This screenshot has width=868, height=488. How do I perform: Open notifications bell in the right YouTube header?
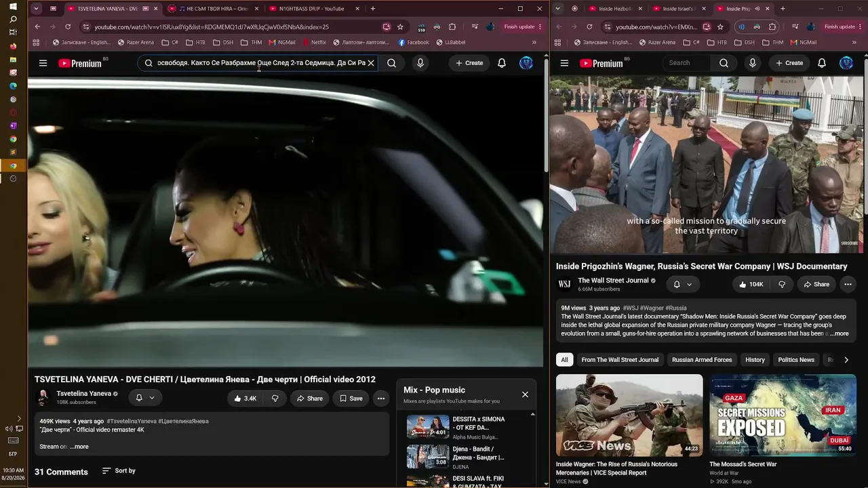click(x=822, y=63)
